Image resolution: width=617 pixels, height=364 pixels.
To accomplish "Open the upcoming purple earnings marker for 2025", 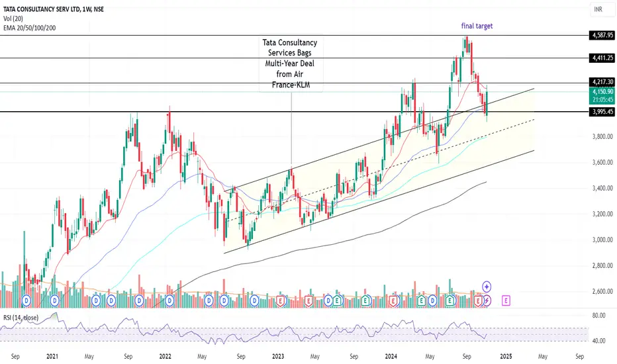I will 506,301.
